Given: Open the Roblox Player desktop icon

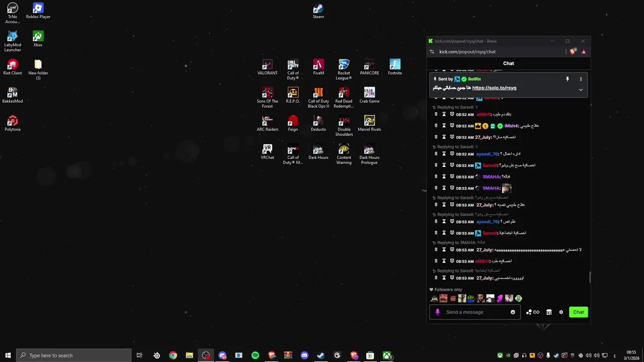Looking at the screenshot, I should coord(38,11).
